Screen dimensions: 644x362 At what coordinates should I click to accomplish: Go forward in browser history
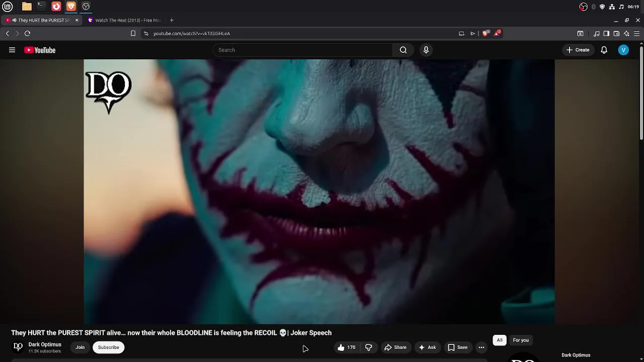pos(17,33)
